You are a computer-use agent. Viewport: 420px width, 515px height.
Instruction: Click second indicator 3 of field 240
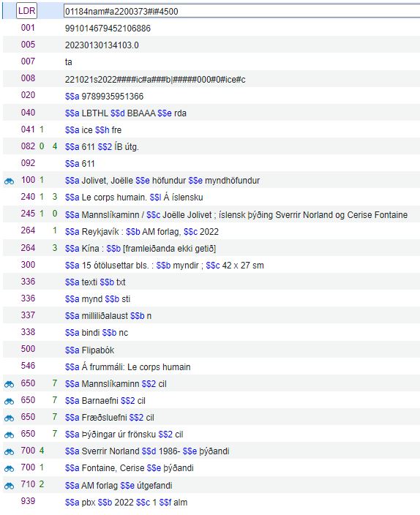coord(55,197)
